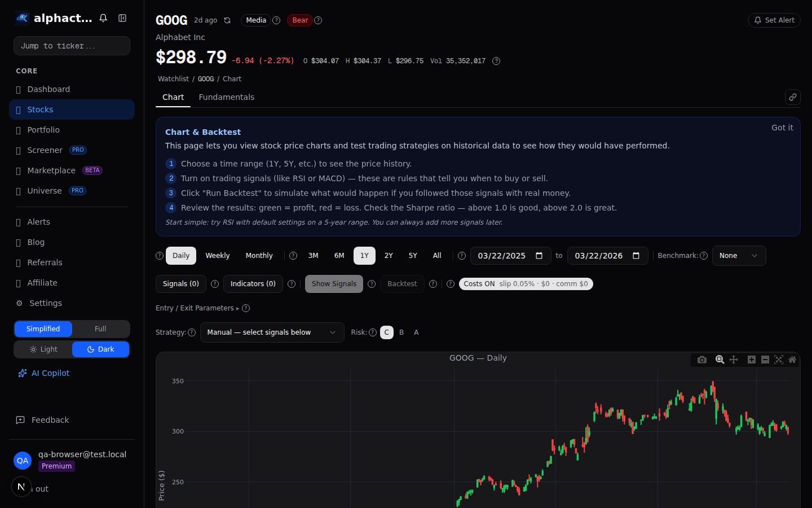Zoom in using the plus icon
Image resolution: width=812 pixels, height=508 pixels.
pos(752,360)
